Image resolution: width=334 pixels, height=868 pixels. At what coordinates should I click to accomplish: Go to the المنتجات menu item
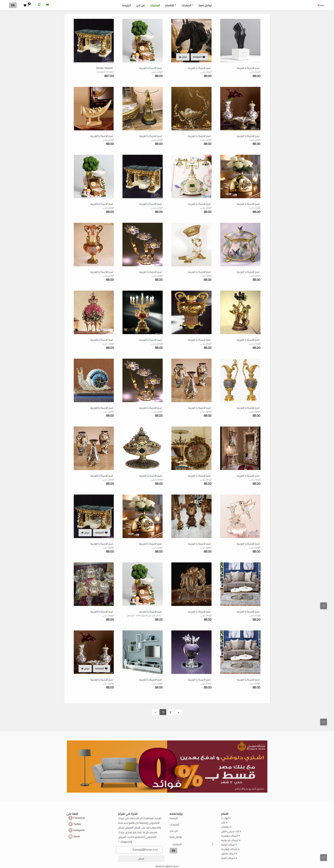155,5
